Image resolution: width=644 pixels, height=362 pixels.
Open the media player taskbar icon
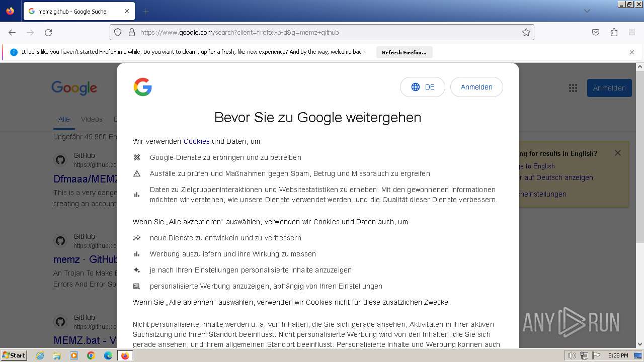tap(74, 355)
